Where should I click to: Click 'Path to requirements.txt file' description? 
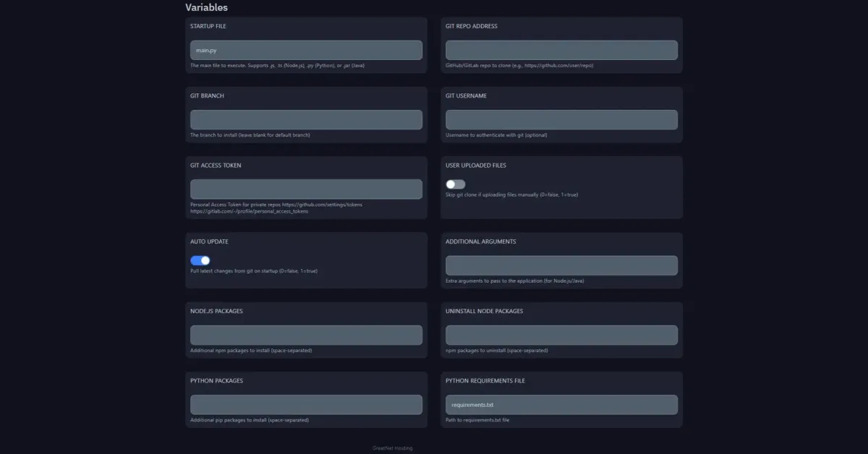pyautogui.click(x=477, y=419)
